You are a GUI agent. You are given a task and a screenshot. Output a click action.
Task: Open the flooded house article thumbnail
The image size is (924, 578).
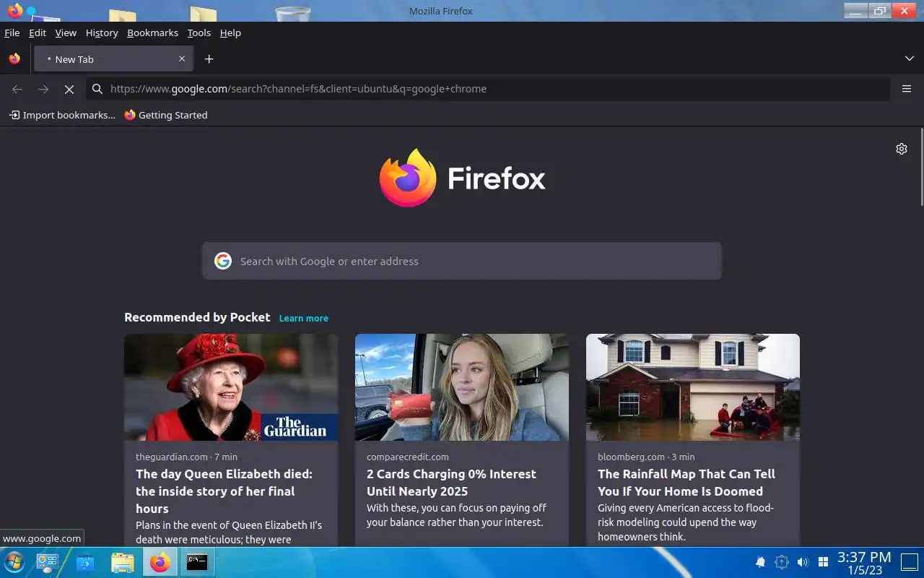[x=693, y=387]
